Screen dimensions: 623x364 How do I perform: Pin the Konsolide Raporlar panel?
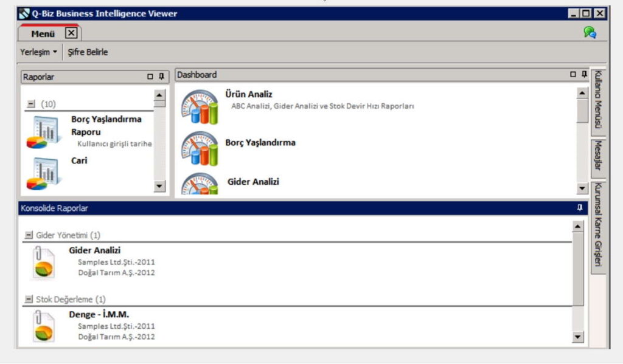[x=579, y=208]
